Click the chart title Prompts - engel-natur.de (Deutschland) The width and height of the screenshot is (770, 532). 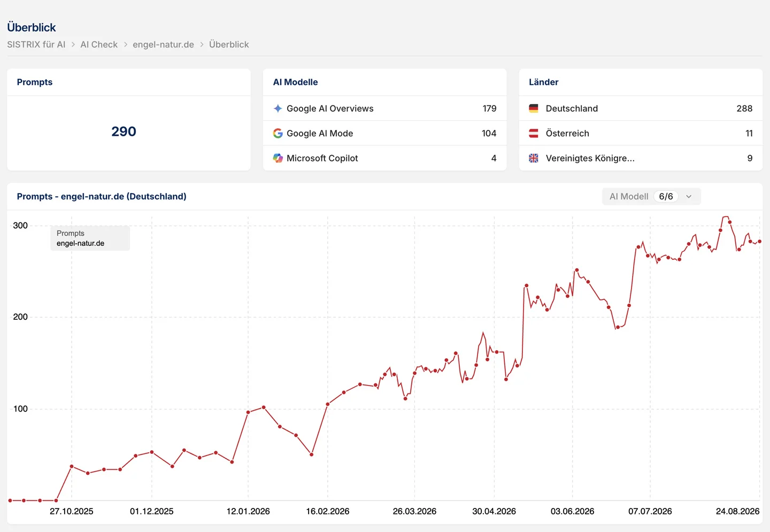102,196
